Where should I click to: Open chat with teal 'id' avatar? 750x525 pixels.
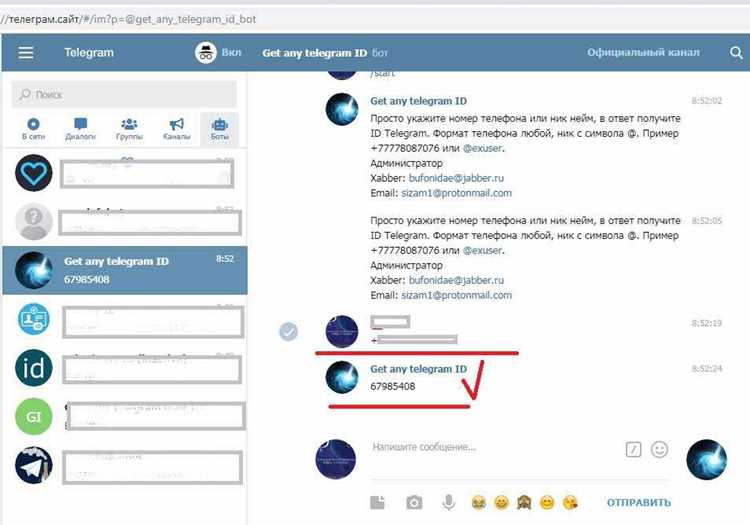(124, 368)
